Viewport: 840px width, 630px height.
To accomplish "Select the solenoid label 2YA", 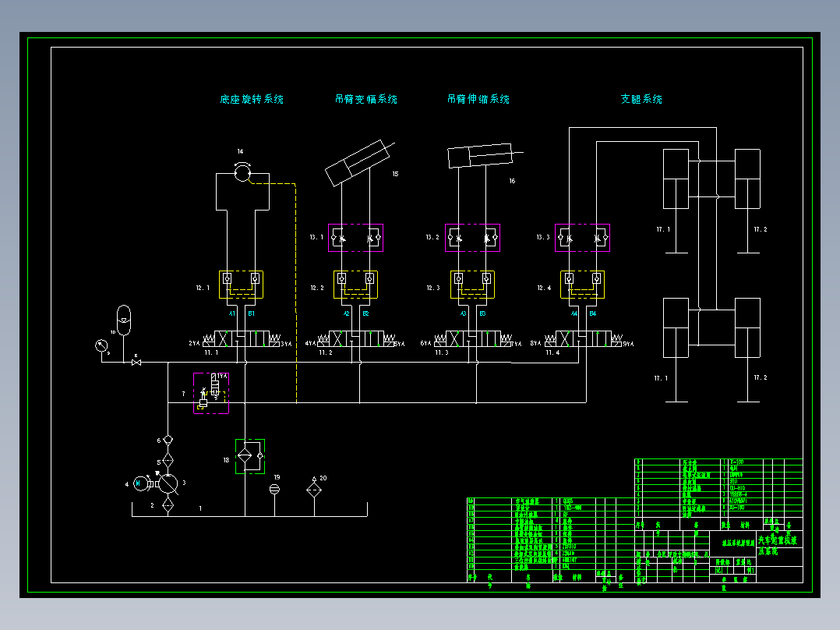I will coord(194,343).
